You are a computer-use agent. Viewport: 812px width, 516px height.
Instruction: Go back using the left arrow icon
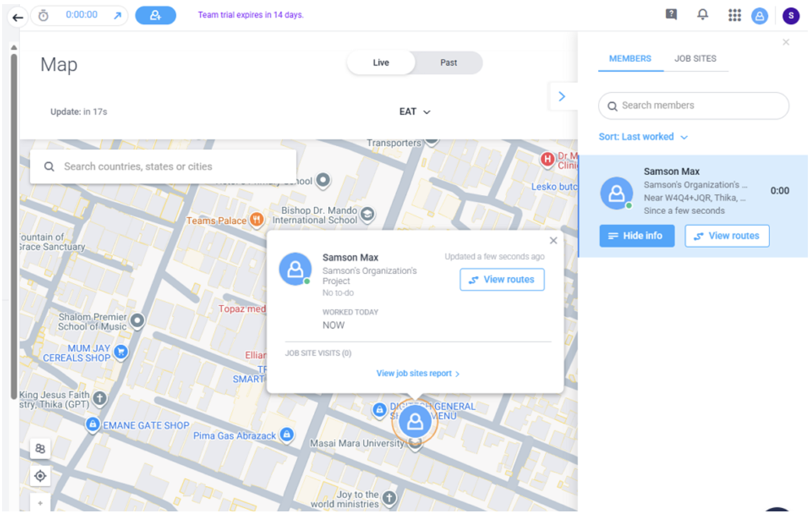pyautogui.click(x=17, y=17)
